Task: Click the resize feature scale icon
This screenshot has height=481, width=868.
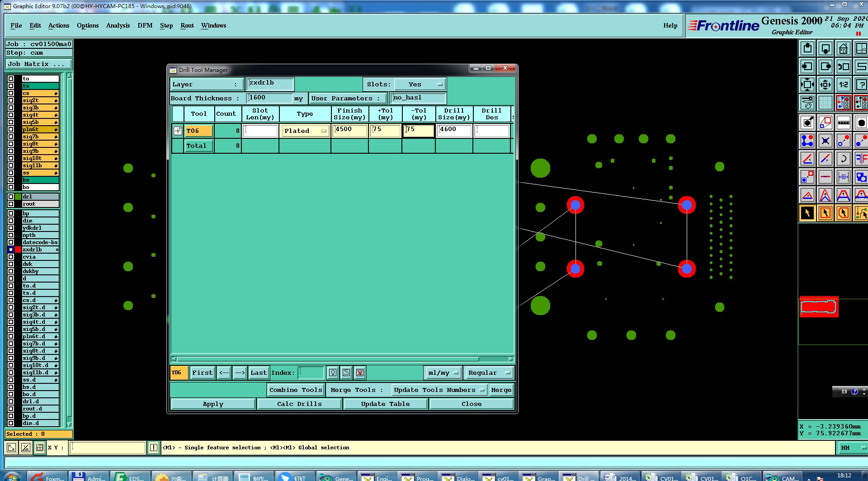Action: coord(826,123)
